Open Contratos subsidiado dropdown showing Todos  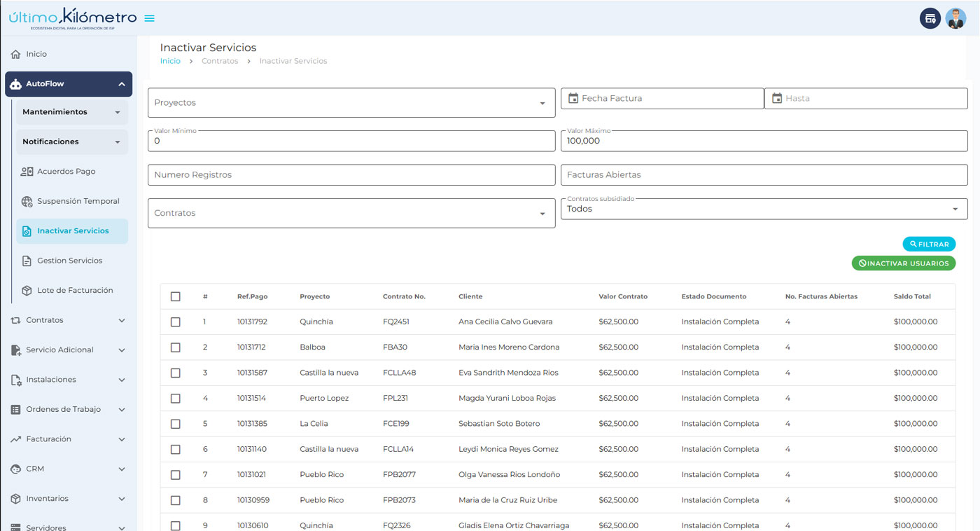(x=764, y=209)
